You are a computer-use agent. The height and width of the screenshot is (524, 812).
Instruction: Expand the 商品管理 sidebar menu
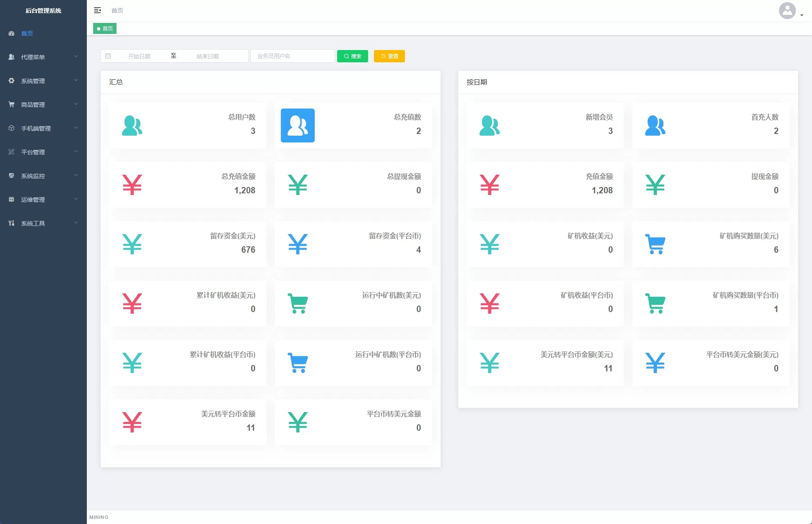click(x=42, y=104)
